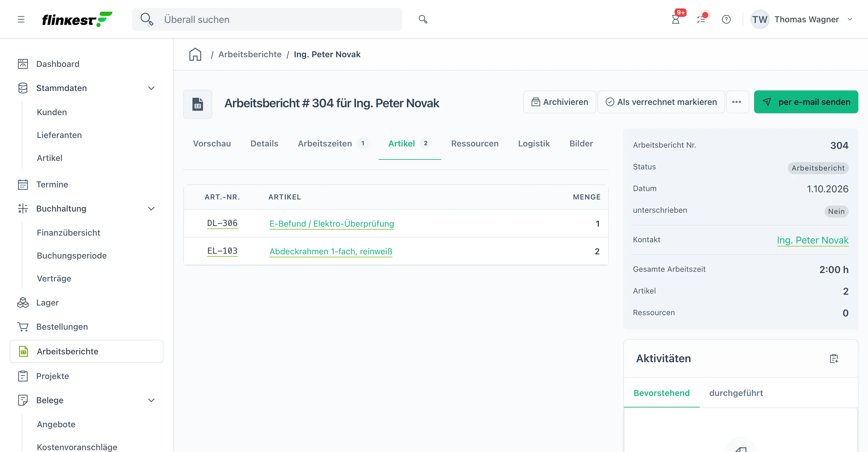Click the Arbeitsberichte breadcrumb link
868x452 pixels.
[250, 54]
